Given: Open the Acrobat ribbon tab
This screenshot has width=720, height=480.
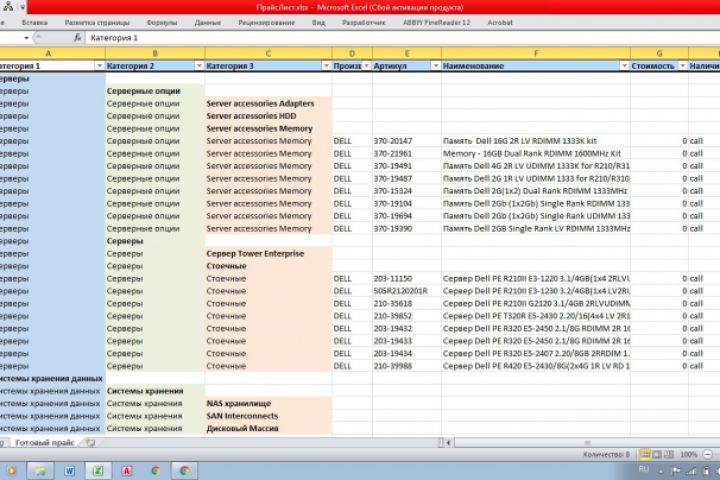Looking at the screenshot, I should 500,23.
